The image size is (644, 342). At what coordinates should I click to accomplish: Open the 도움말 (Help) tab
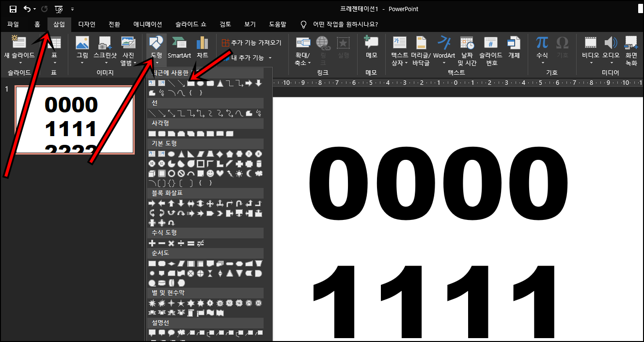[x=278, y=24]
